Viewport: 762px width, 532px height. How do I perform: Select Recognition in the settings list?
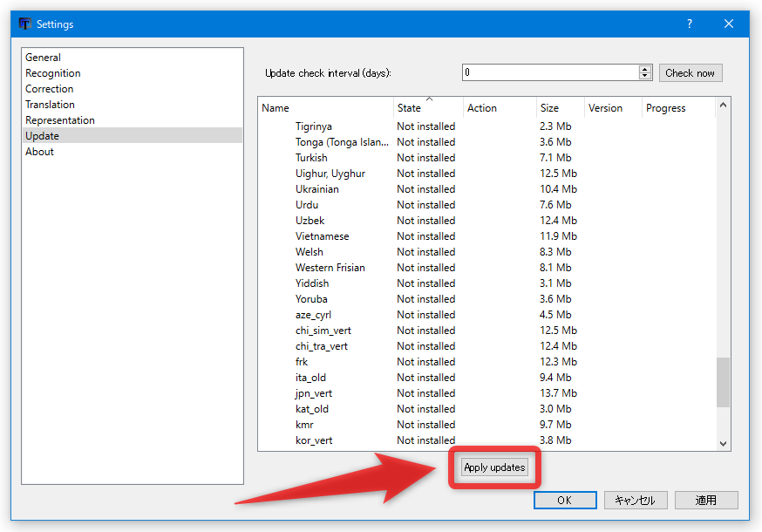(53, 73)
